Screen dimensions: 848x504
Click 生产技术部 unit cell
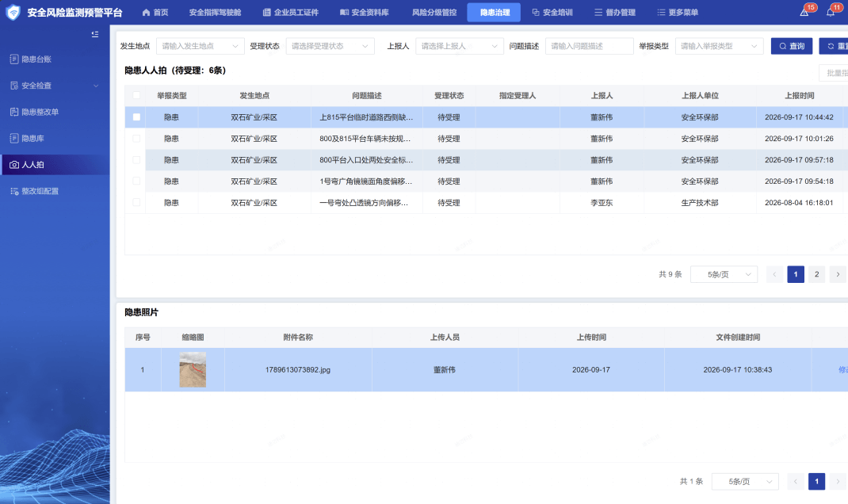point(700,203)
